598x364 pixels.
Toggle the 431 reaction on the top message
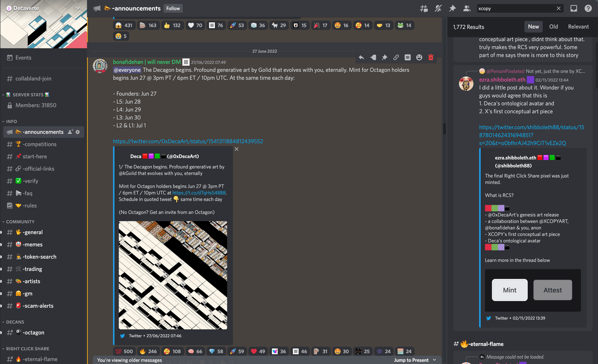tap(124, 25)
